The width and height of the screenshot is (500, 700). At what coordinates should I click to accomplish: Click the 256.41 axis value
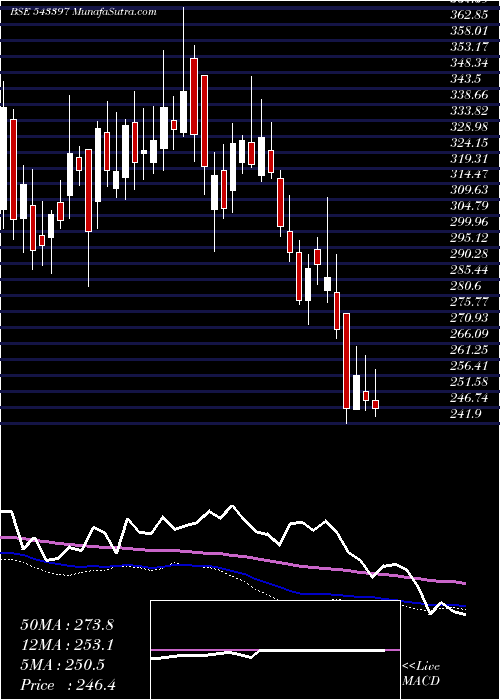pyautogui.click(x=468, y=366)
